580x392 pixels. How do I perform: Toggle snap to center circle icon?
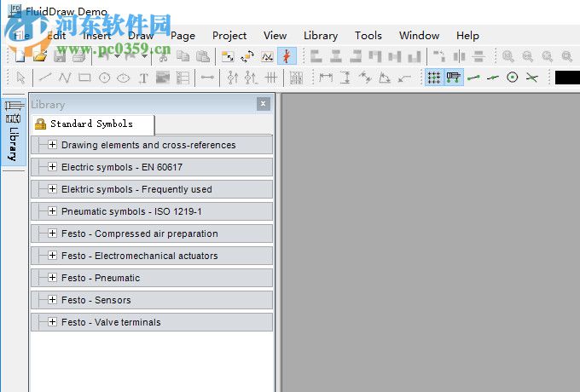513,78
